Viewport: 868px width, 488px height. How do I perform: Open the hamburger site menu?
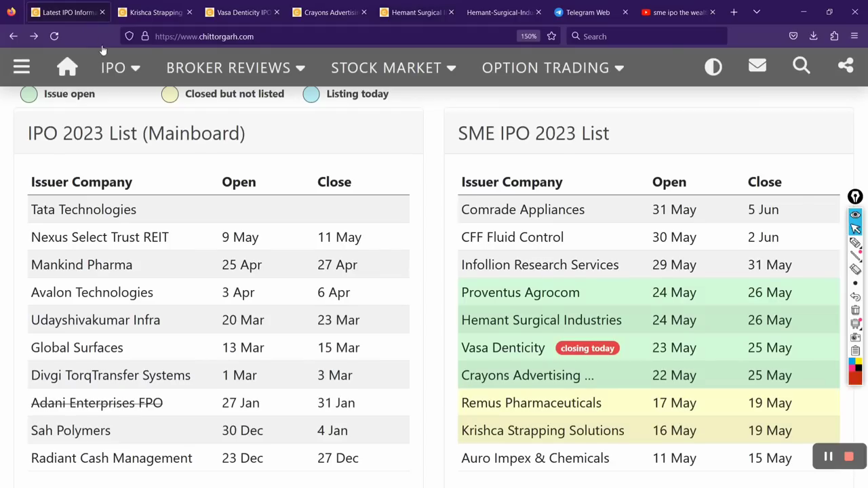pos(21,66)
